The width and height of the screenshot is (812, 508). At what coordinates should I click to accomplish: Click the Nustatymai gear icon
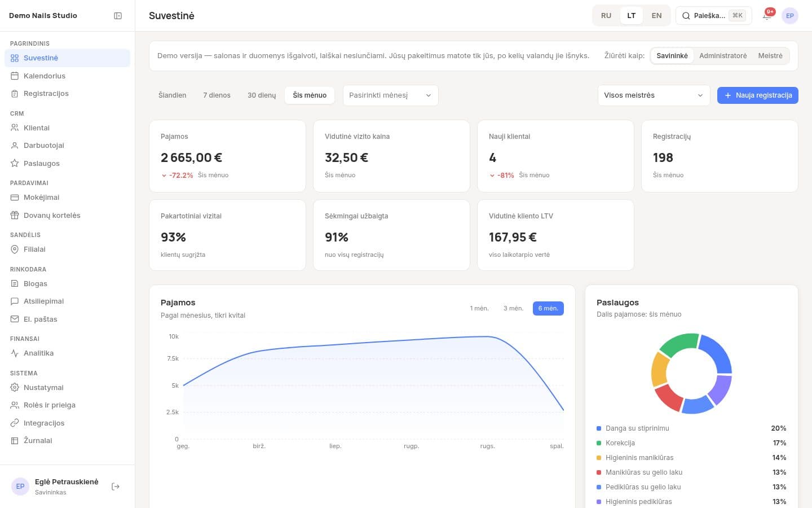coord(15,387)
